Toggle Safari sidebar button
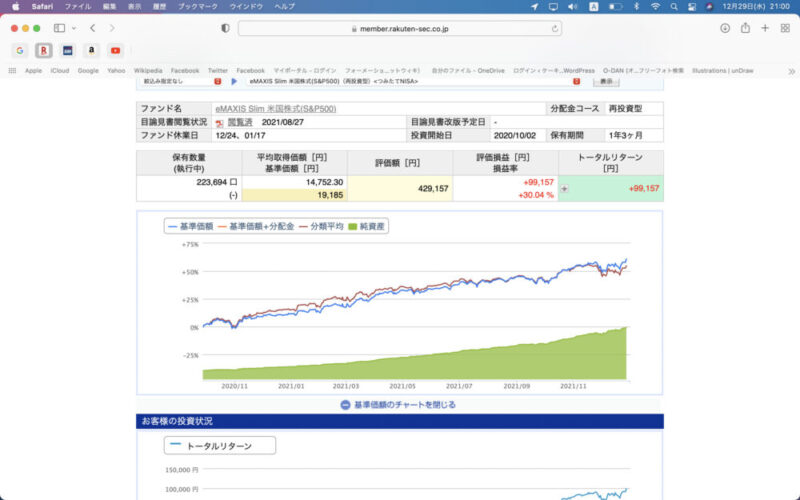800x500 pixels. tap(59, 28)
